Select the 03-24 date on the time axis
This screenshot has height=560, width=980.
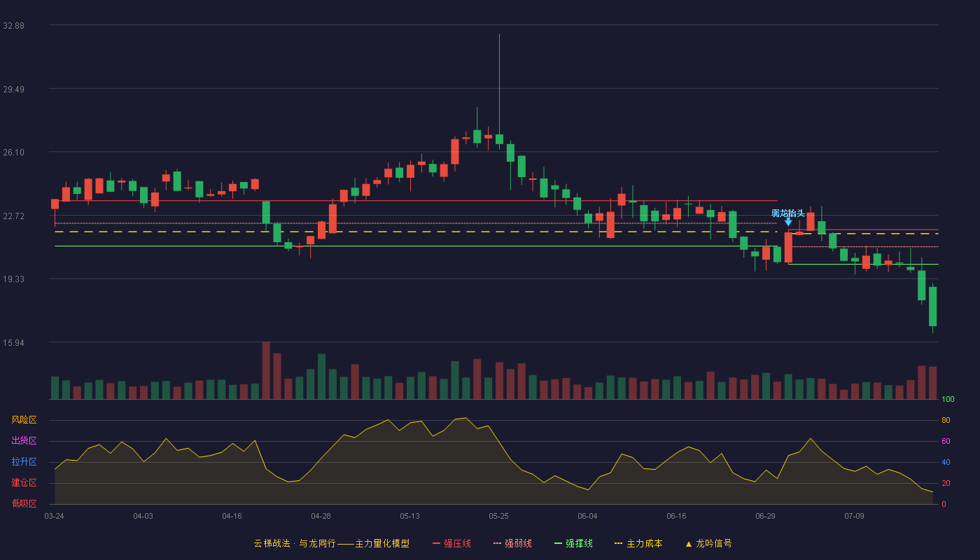tap(54, 516)
